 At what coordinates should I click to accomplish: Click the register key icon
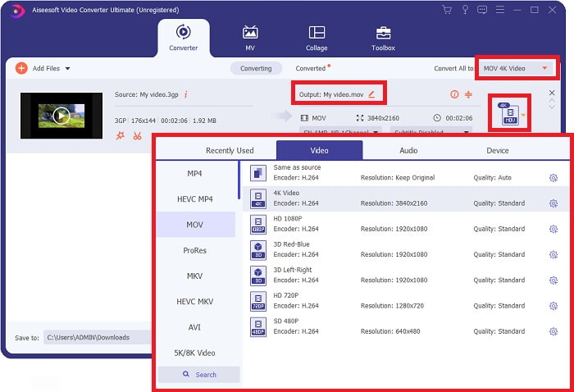coord(465,10)
